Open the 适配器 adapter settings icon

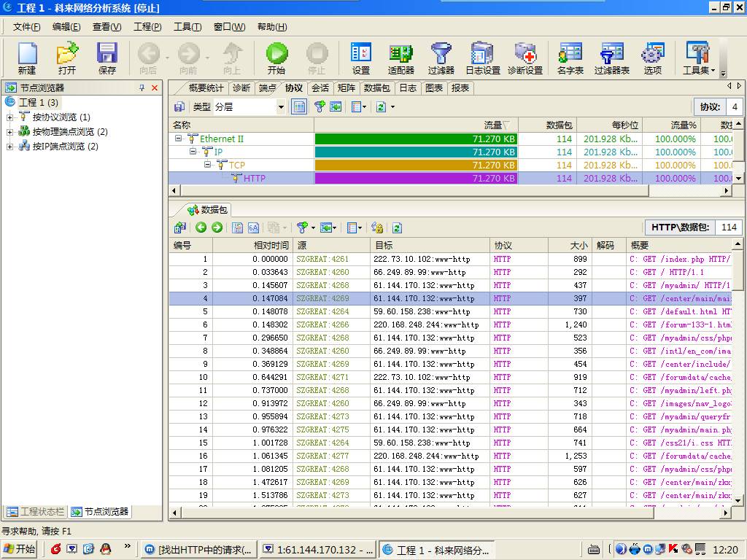coord(400,58)
